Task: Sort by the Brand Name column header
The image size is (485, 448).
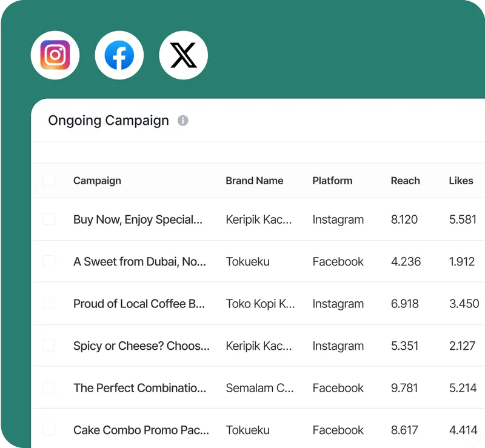Action: coord(255,181)
